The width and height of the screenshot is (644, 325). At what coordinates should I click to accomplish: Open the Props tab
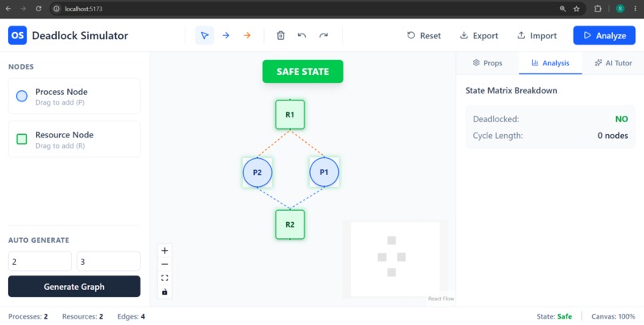coord(487,63)
